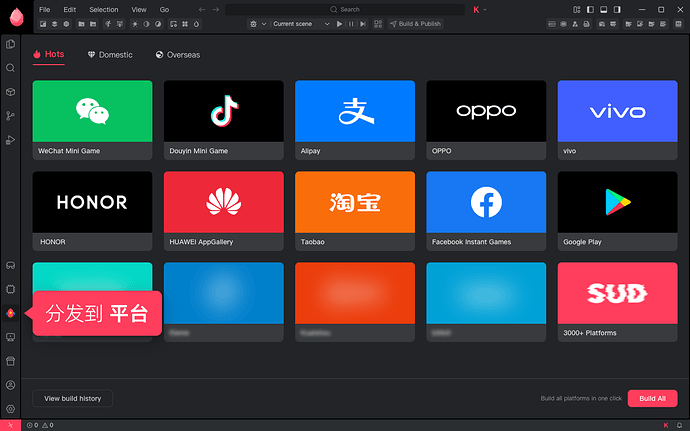The width and height of the screenshot is (690, 431).
Task: Play the current scene
Action: point(339,24)
